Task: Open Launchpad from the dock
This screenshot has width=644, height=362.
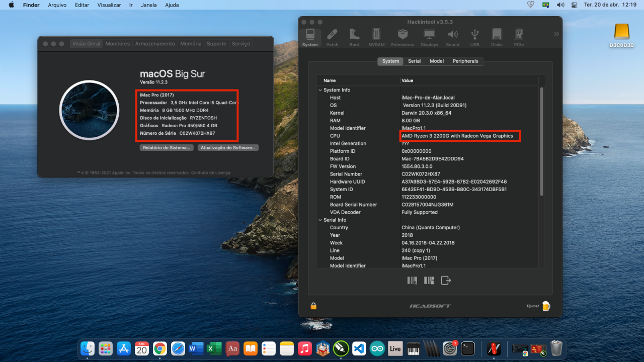Action: [106, 348]
